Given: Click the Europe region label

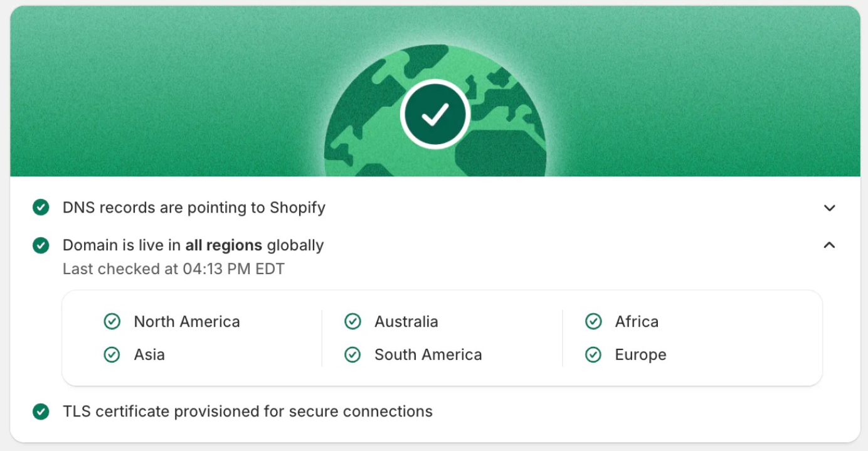Looking at the screenshot, I should tap(640, 355).
